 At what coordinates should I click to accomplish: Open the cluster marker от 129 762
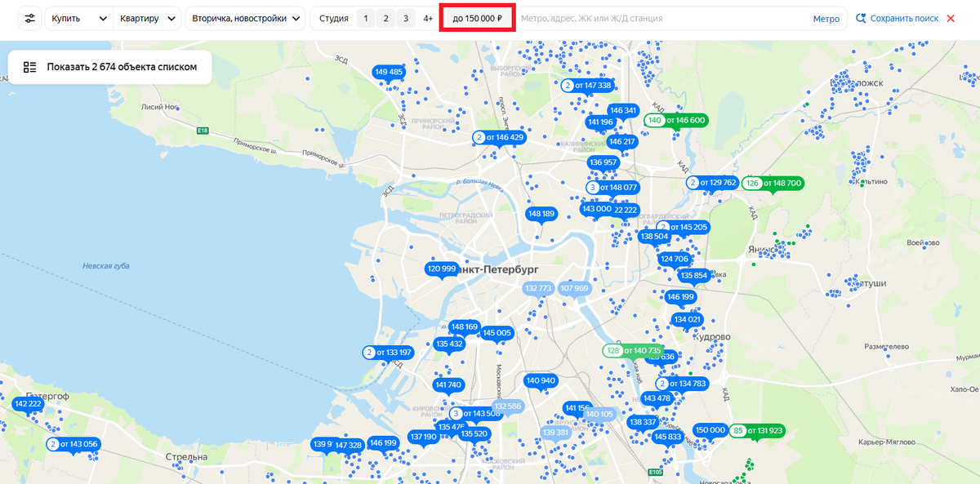coord(713,182)
